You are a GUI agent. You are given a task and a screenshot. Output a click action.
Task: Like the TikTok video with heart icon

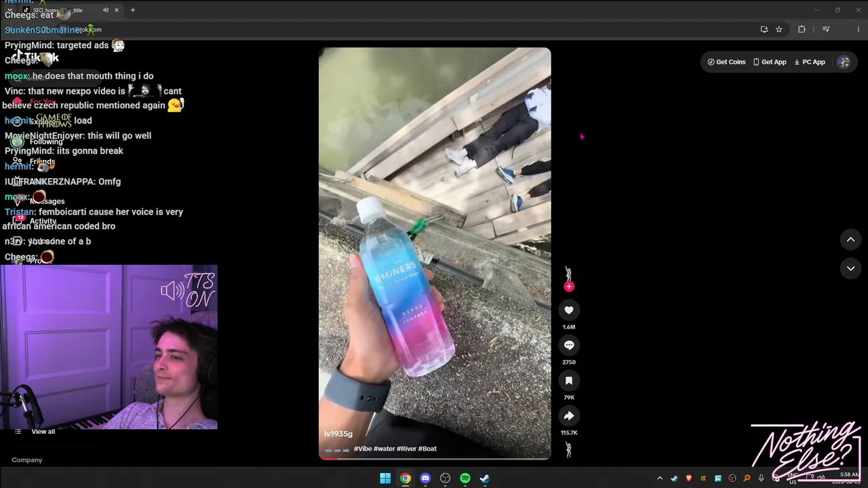tap(569, 310)
